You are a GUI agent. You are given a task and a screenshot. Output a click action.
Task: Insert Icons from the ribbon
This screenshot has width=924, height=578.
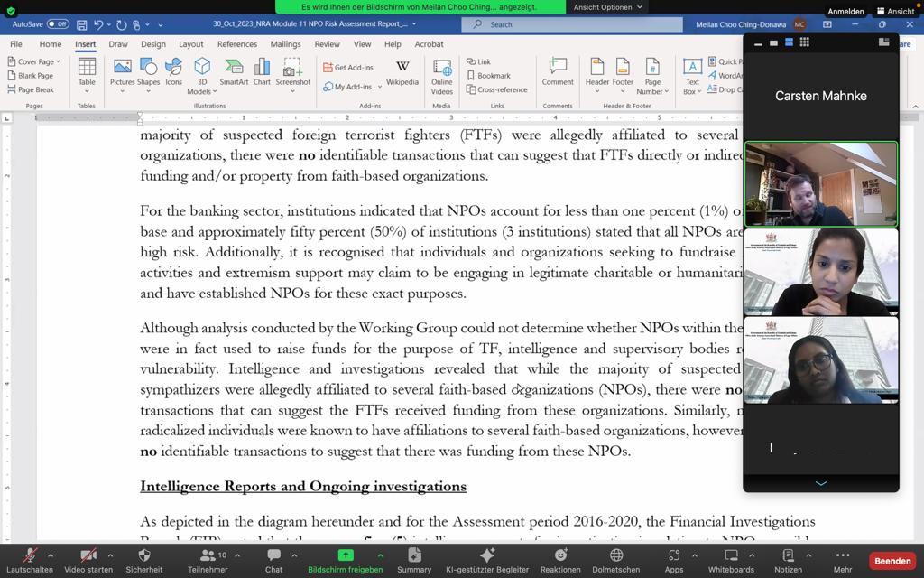pyautogui.click(x=173, y=72)
